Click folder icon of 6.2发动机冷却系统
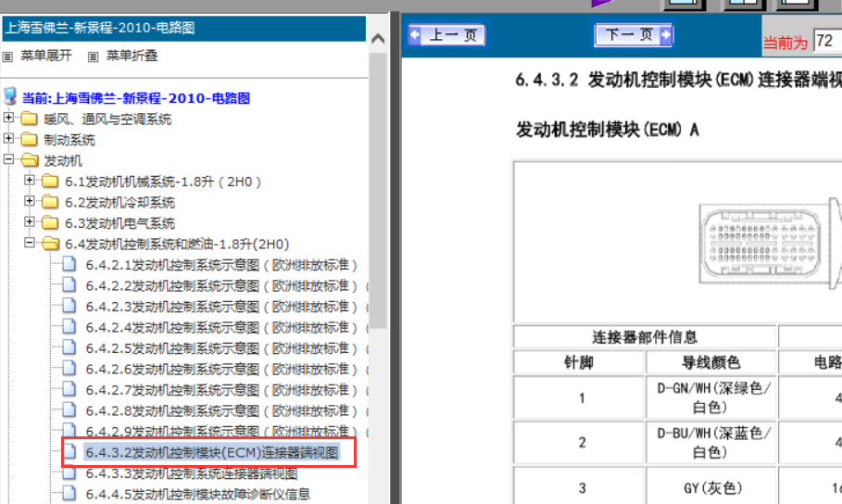The height and width of the screenshot is (504, 842). [x=50, y=202]
